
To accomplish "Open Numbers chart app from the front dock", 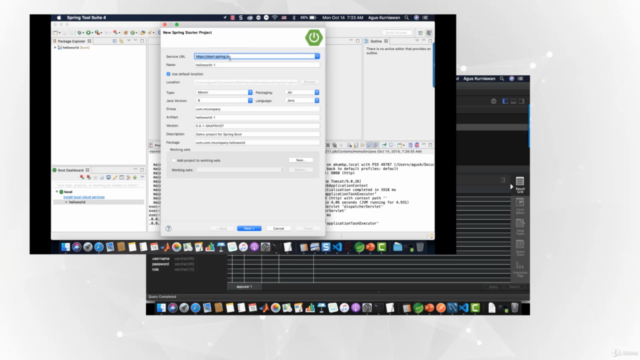I will click(210, 247).
